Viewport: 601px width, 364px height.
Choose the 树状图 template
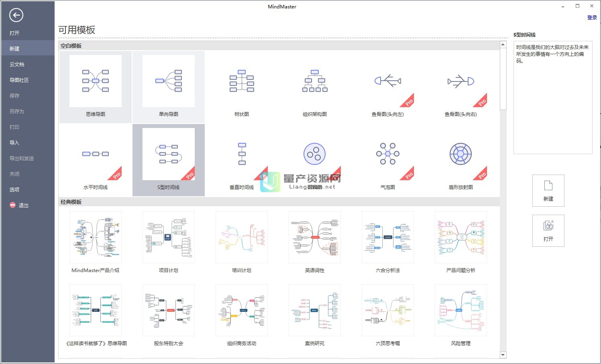[x=242, y=87]
